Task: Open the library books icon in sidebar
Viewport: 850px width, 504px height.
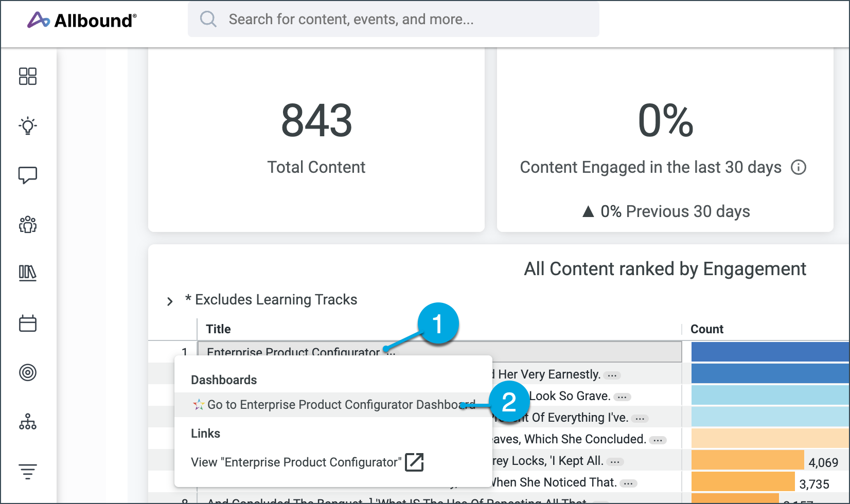Action: click(x=28, y=273)
